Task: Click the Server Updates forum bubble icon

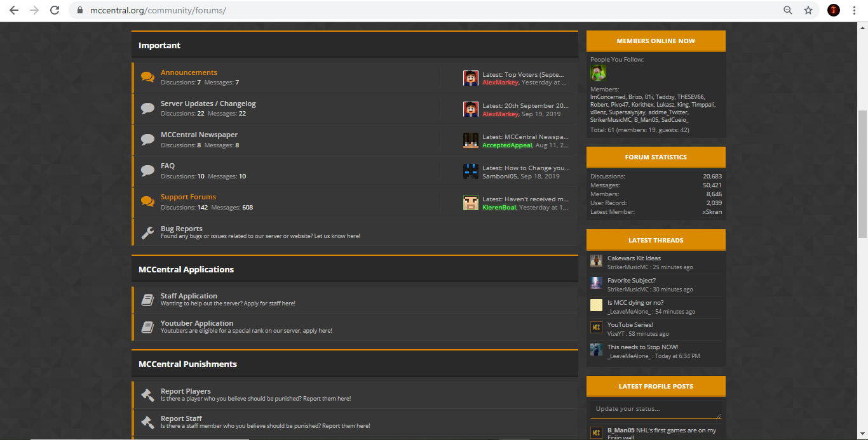Action: tap(147, 109)
